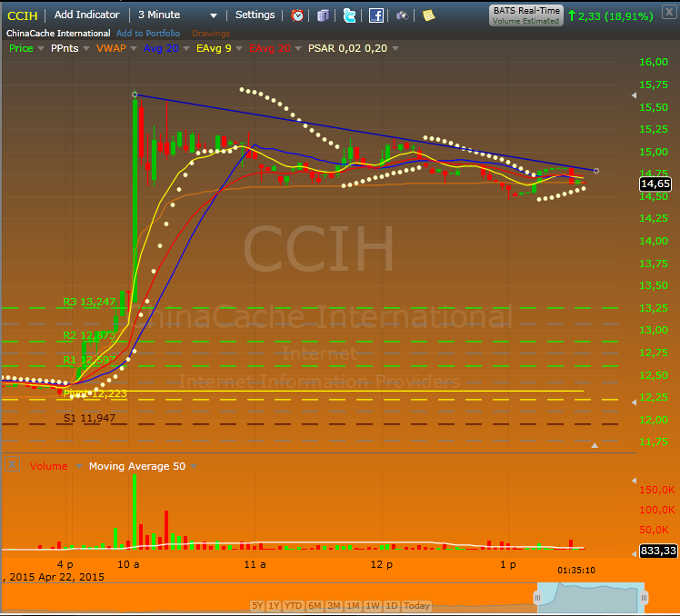
Task: Close the chart window with X
Action: tap(669, 12)
